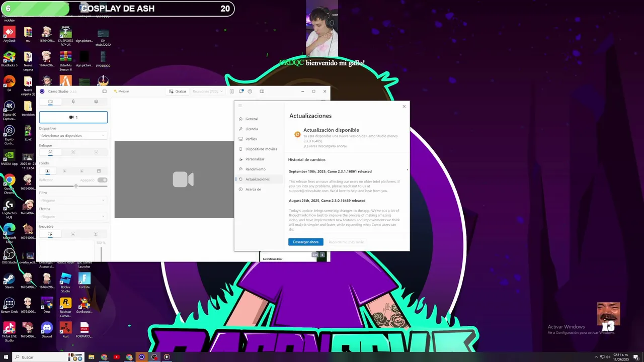Select the second Fondo background option
This screenshot has width=644, height=362.
click(x=64, y=171)
